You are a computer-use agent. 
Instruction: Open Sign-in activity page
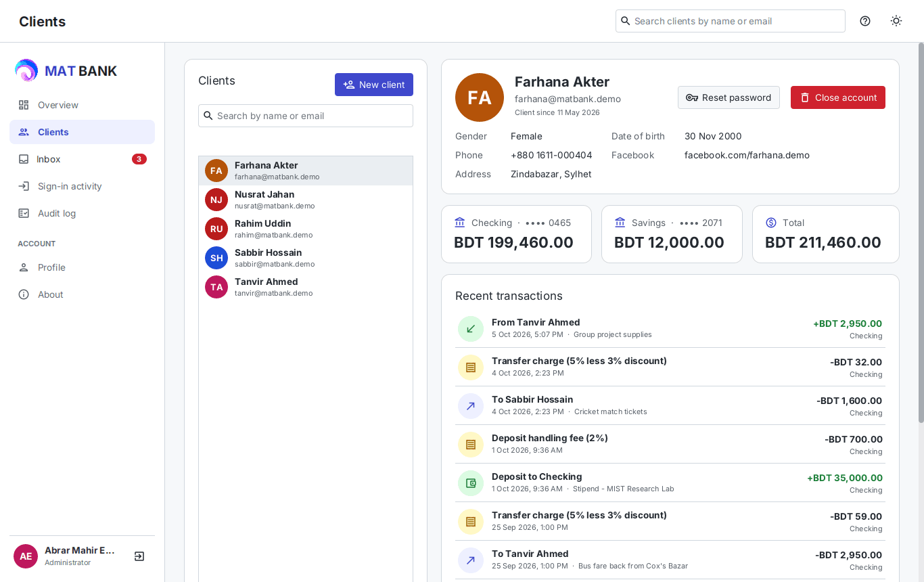(x=82, y=186)
